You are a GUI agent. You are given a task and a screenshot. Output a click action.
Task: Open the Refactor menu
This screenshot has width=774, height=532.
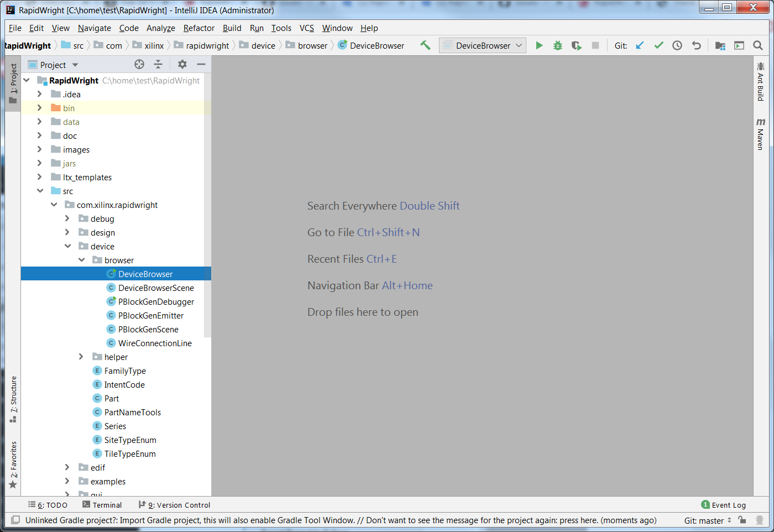199,28
